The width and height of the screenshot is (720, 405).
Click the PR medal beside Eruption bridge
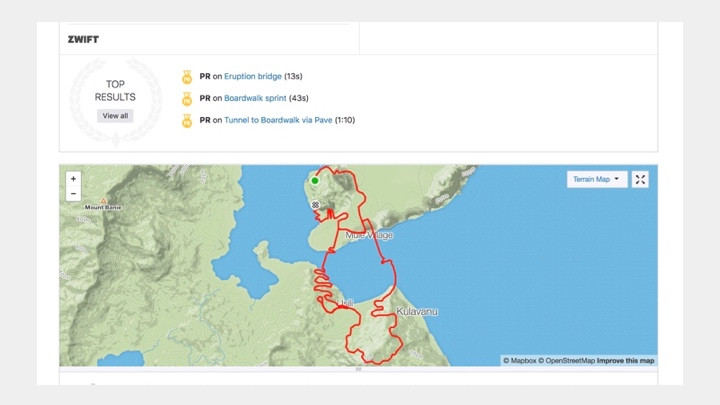[x=187, y=77]
